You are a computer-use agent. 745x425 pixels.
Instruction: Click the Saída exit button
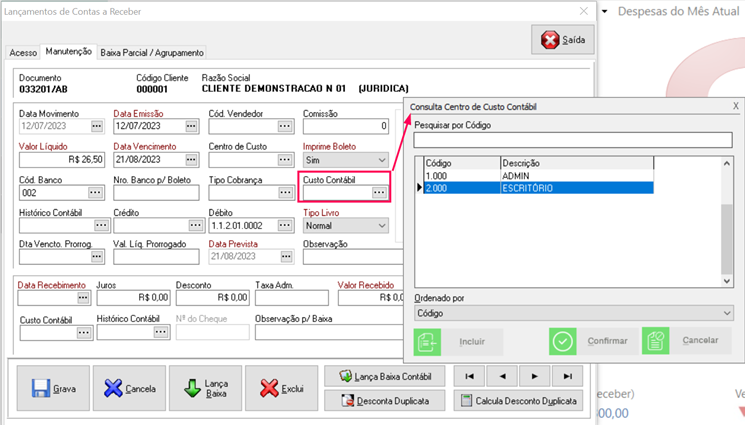click(564, 40)
